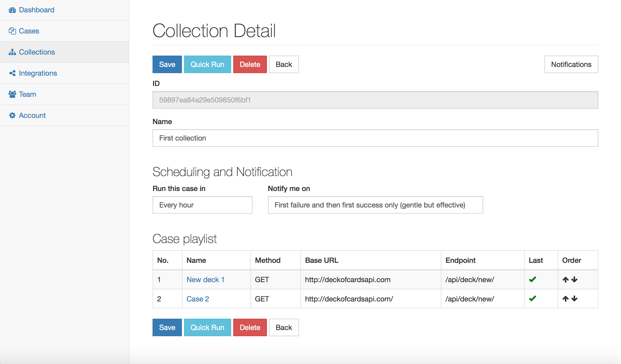Click the Collections sitemap icon
Viewport: 621px width, 364px height.
(12, 52)
